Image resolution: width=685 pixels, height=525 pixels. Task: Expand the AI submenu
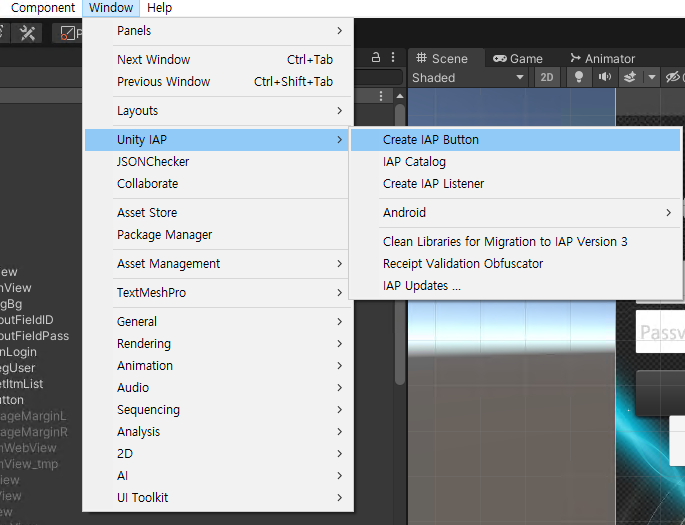(x=218, y=476)
